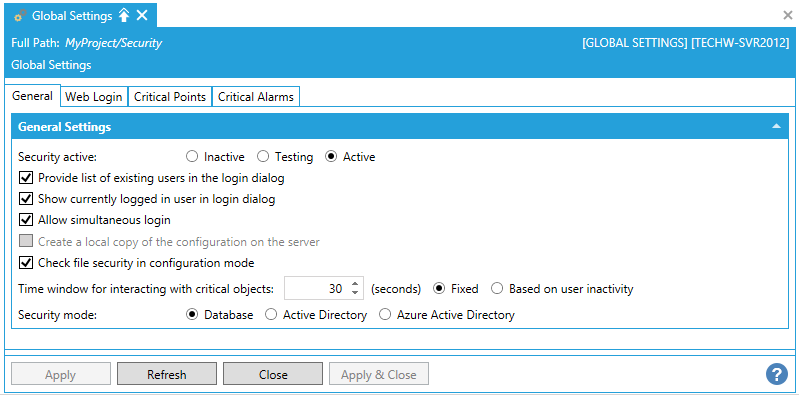Image resolution: width=799 pixels, height=397 pixels.
Task: Choose Active Directory security mode
Action: click(273, 315)
